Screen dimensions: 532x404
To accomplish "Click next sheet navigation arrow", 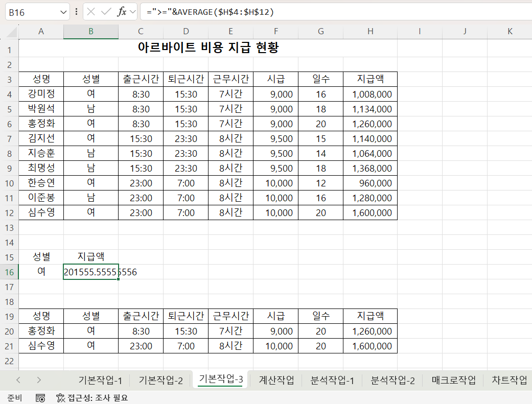I will click(x=39, y=380).
